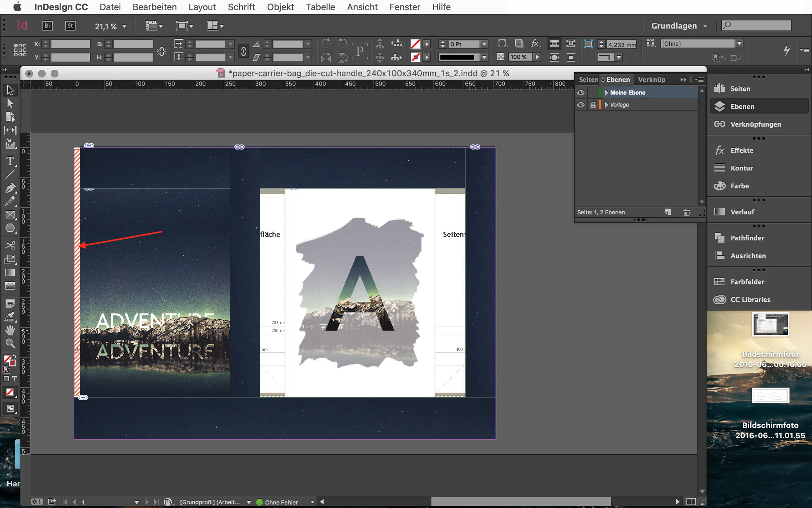Select the Hand tool

[10, 330]
